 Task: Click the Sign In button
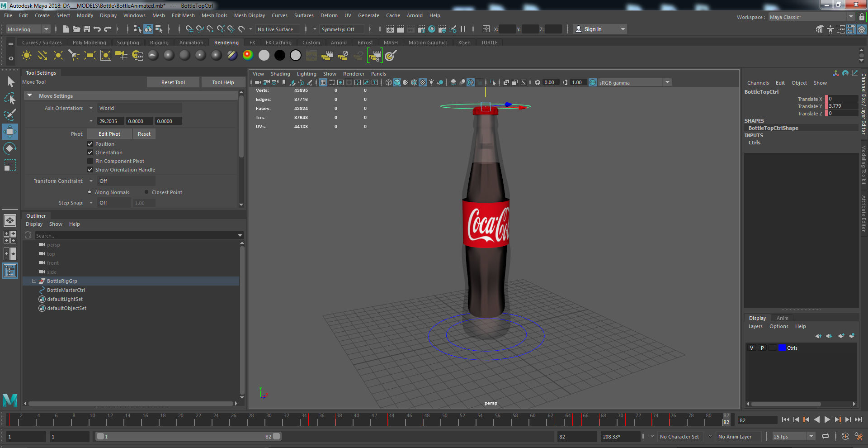pos(600,29)
